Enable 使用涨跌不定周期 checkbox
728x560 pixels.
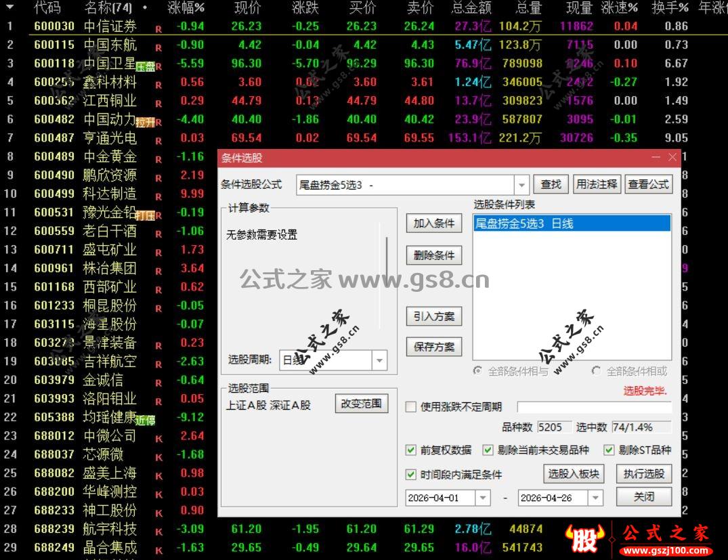[x=411, y=407]
